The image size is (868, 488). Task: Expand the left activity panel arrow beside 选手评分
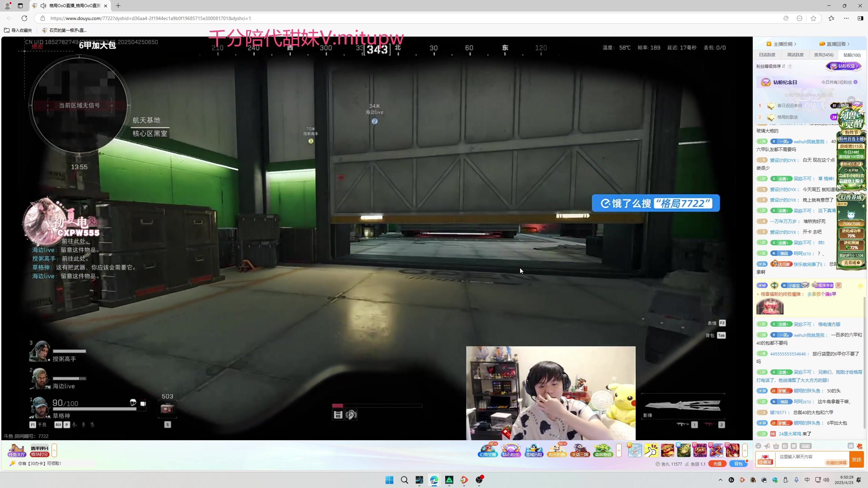coord(54,450)
